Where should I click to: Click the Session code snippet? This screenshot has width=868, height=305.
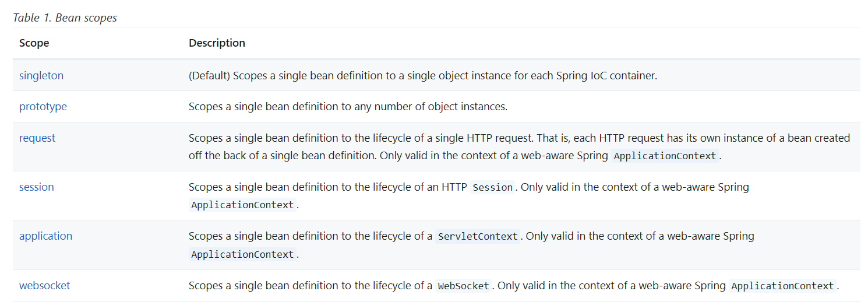[x=493, y=188]
